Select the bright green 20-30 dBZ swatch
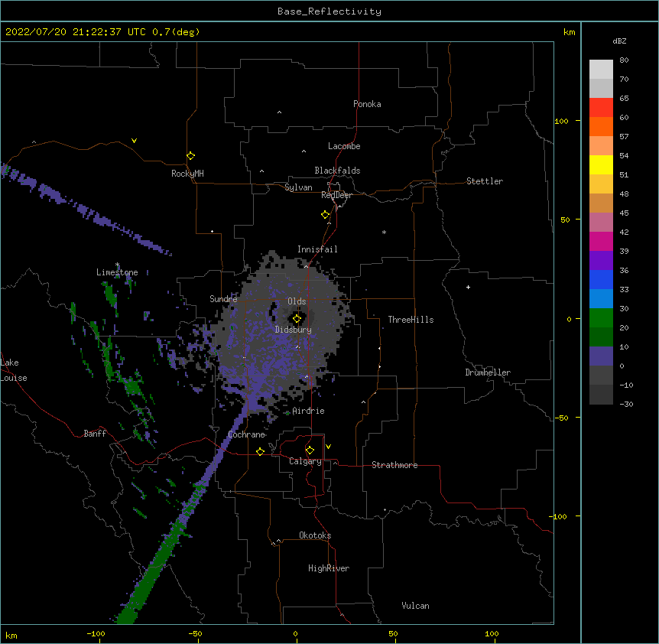 click(601, 318)
